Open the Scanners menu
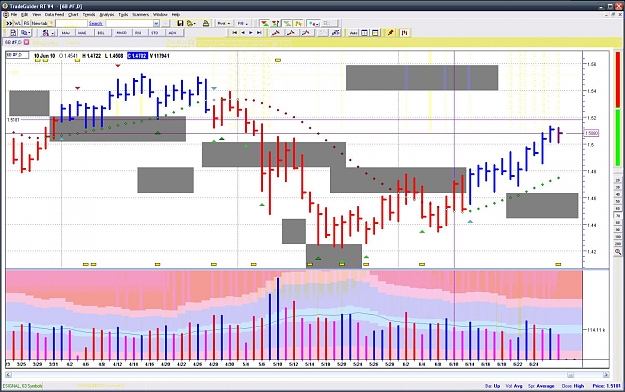Screen dimensions: 625x392 140,15
